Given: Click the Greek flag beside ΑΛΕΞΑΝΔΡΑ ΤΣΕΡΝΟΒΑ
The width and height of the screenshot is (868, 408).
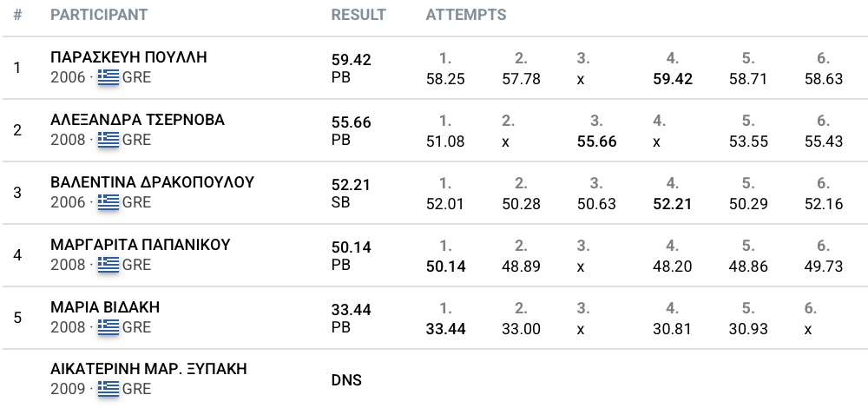Looking at the screenshot, I should [108, 140].
